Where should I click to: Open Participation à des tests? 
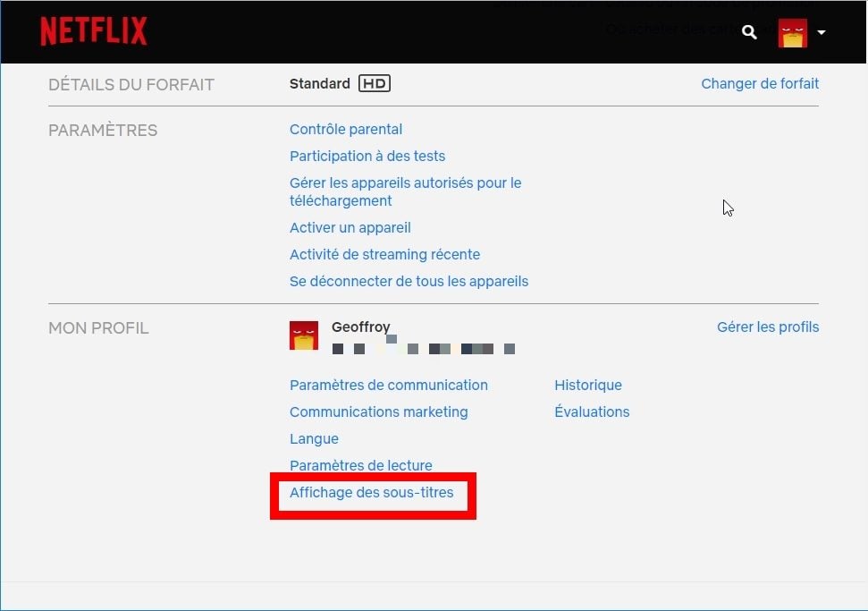pyautogui.click(x=367, y=157)
